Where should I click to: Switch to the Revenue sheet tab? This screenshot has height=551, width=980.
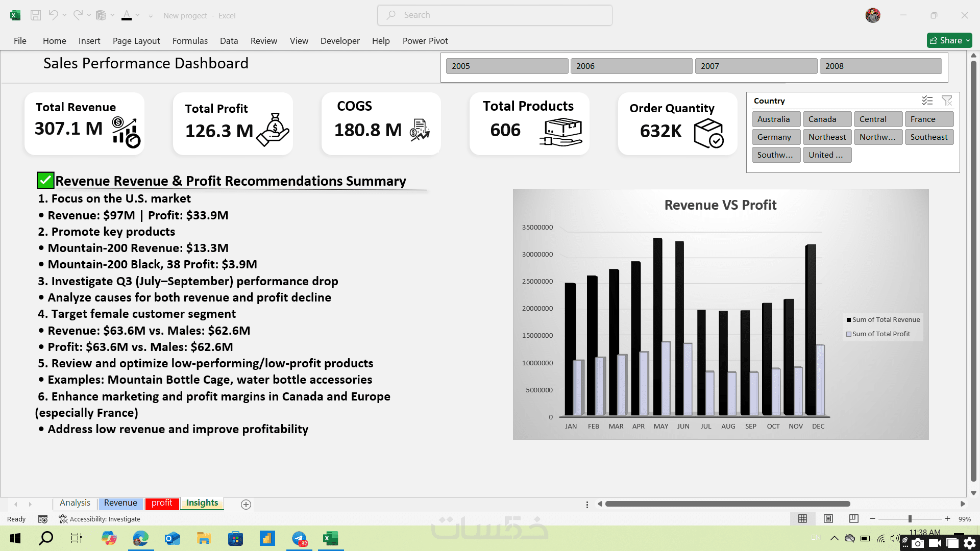pyautogui.click(x=120, y=503)
